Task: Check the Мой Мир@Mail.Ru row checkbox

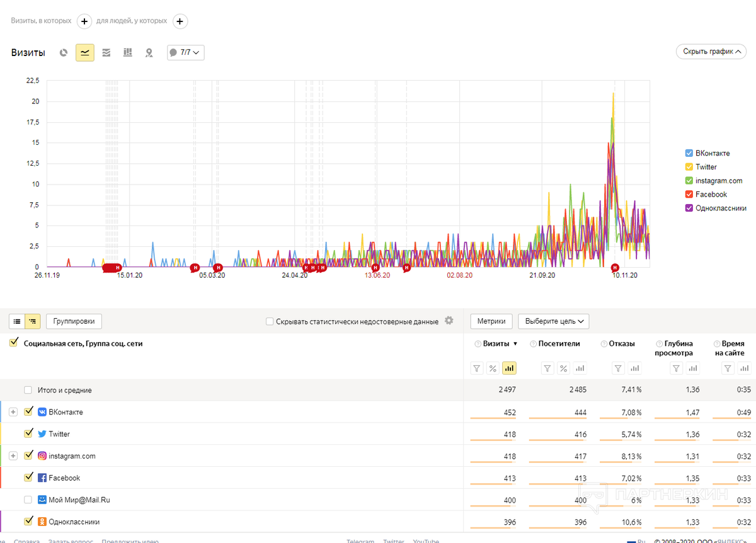Action: click(28, 500)
